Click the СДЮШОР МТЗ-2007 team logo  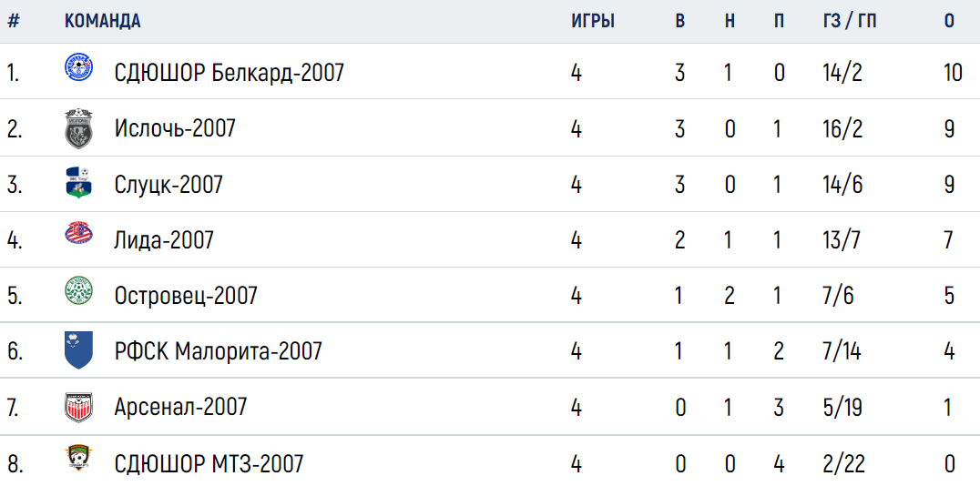pyautogui.click(x=79, y=457)
